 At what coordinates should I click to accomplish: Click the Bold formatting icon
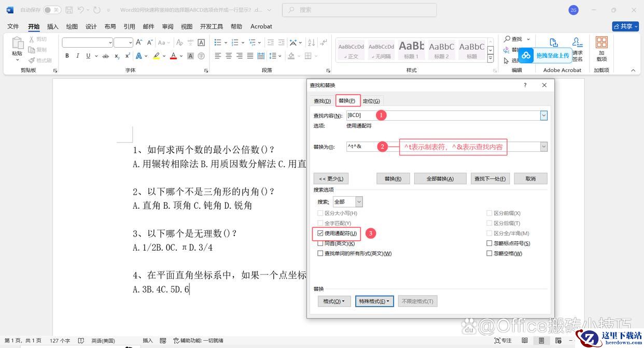[x=67, y=56]
